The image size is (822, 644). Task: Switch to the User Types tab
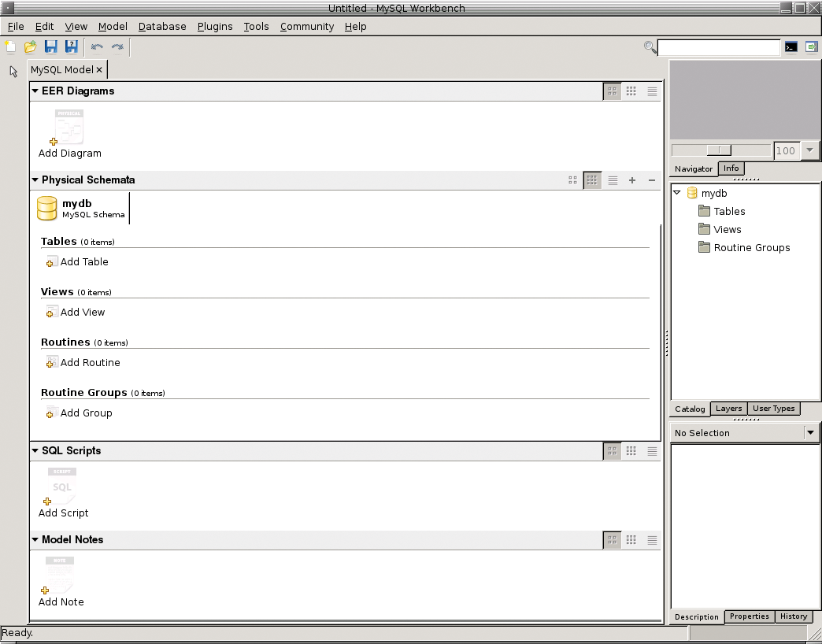point(774,409)
